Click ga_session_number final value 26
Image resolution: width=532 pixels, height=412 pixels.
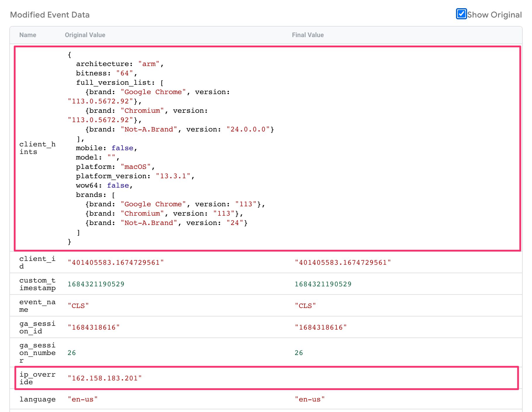click(299, 353)
